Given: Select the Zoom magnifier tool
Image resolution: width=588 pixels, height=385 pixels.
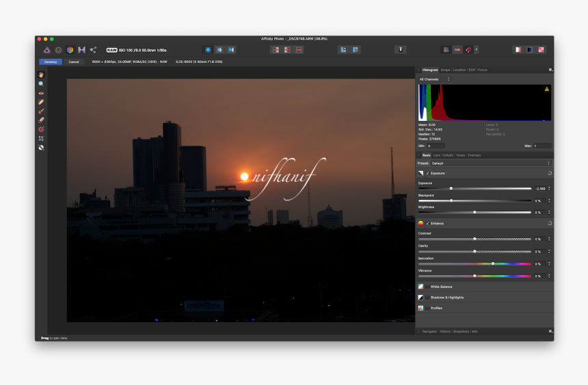Looking at the screenshot, I should (x=41, y=84).
